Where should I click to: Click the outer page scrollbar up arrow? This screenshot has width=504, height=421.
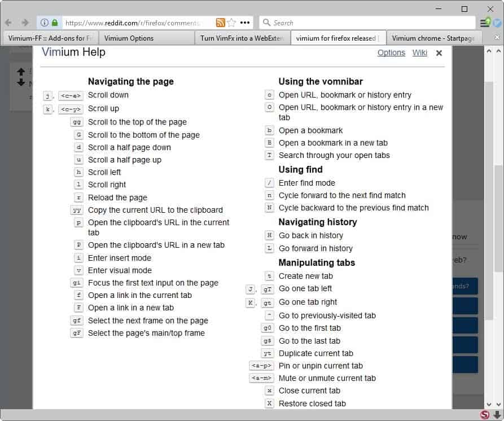498,51
